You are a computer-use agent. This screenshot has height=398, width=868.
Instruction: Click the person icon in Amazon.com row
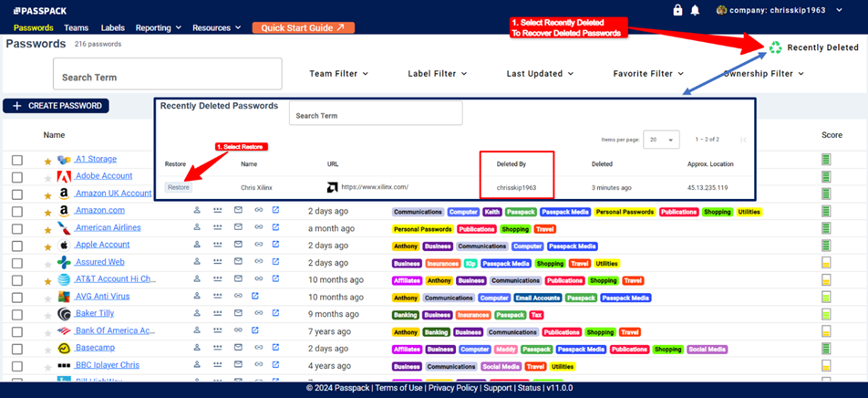click(x=197, y=210)
